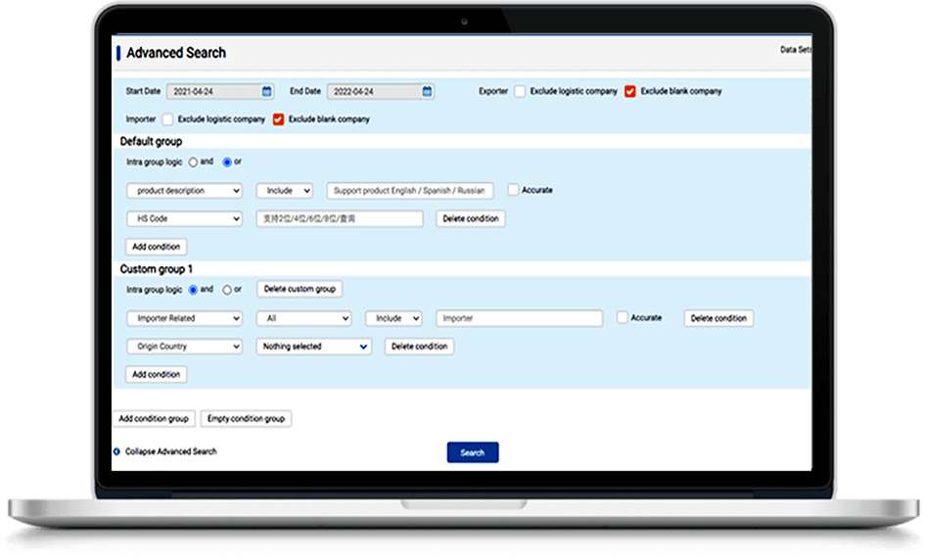Click the blue Search button

tap(473, 452)
